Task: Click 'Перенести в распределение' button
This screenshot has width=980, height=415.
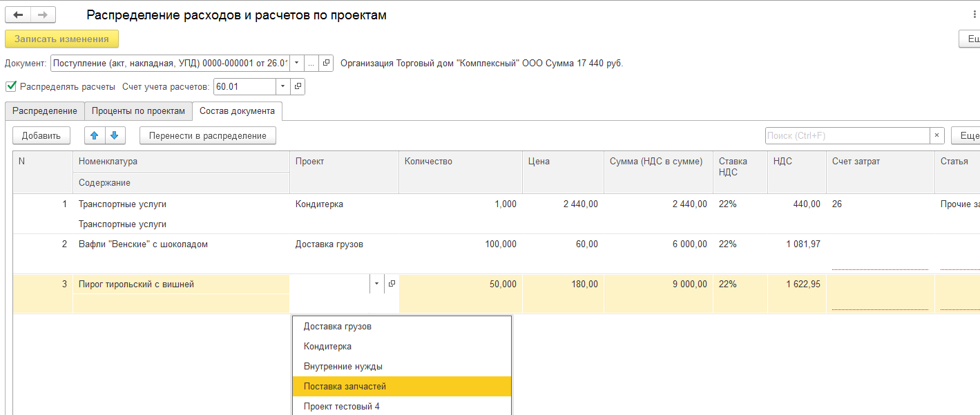Action: pos(207,136)
